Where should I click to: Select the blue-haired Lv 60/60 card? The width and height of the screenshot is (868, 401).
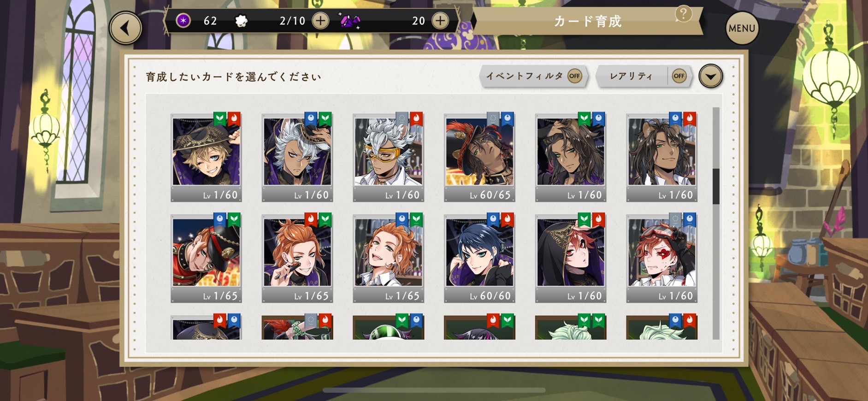click(x=479, y=259)
